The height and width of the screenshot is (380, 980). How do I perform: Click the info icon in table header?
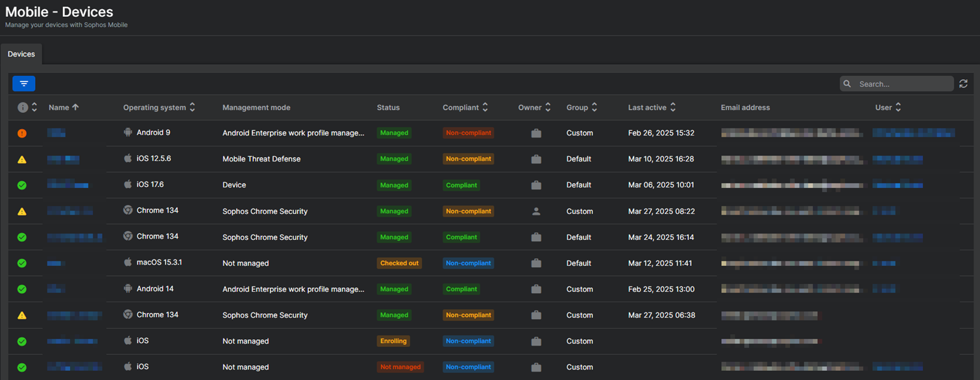tap(23, 108)
